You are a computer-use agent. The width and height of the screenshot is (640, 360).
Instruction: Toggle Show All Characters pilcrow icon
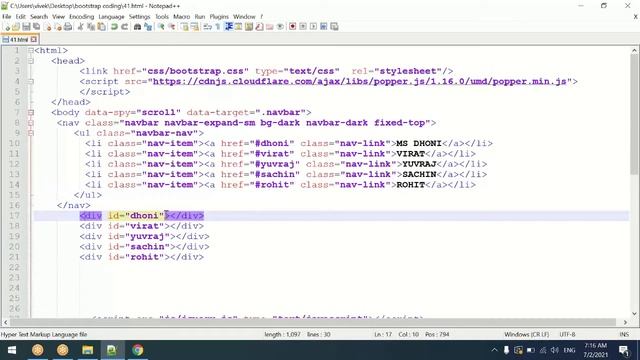coord(218,27)
